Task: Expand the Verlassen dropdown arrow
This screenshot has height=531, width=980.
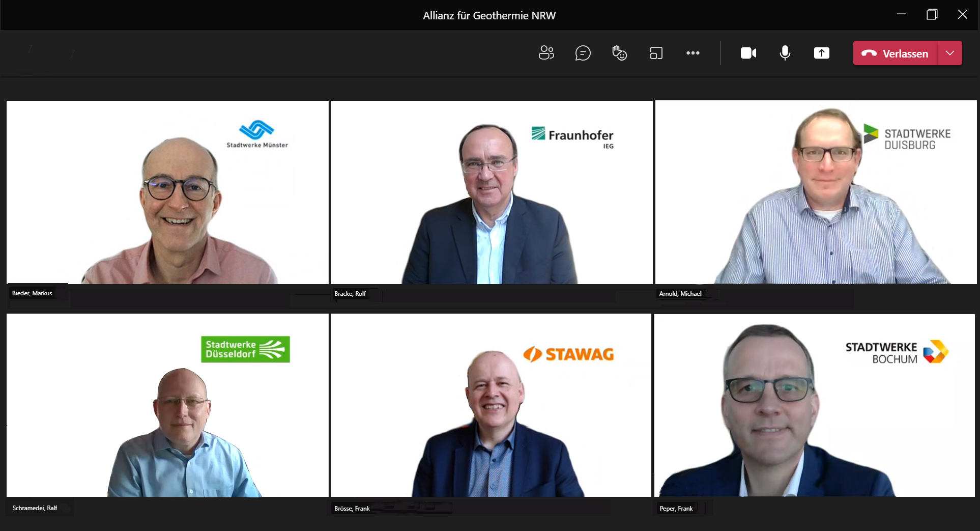Action: 950,53
